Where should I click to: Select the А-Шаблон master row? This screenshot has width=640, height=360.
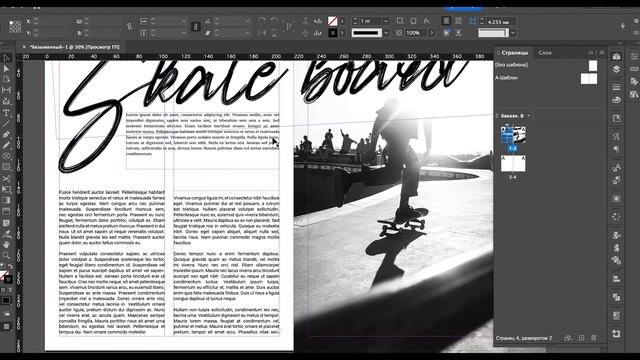click(x=546, y=78)
